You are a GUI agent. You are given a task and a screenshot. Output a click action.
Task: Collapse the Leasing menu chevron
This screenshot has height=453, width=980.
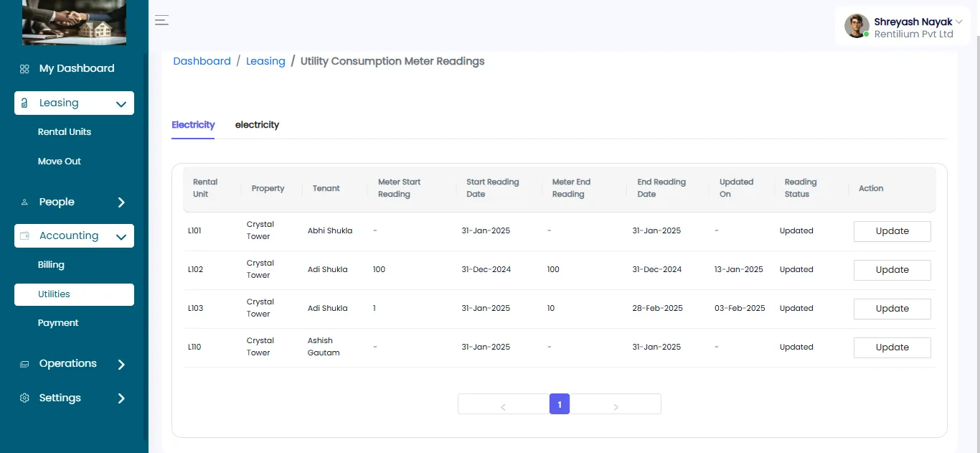click(x=121, y=104)
